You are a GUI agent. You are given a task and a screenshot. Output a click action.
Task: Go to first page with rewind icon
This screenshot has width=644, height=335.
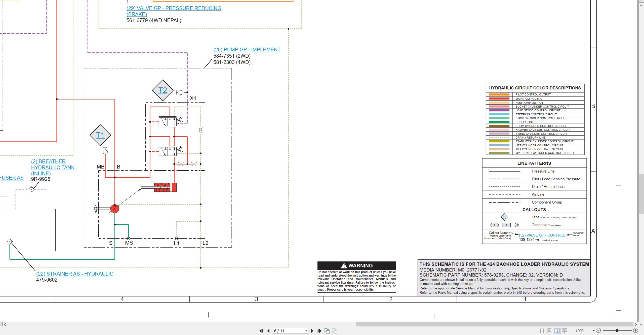coord(261,331)
